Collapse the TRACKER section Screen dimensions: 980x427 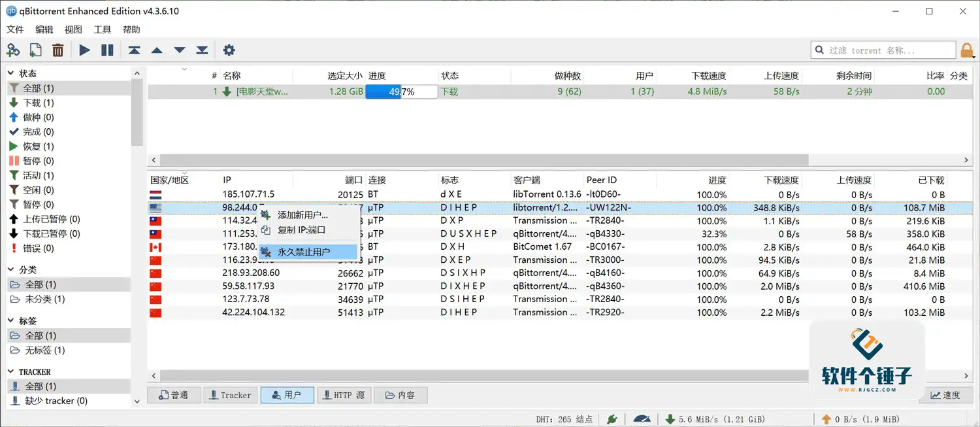pos(11,371)
